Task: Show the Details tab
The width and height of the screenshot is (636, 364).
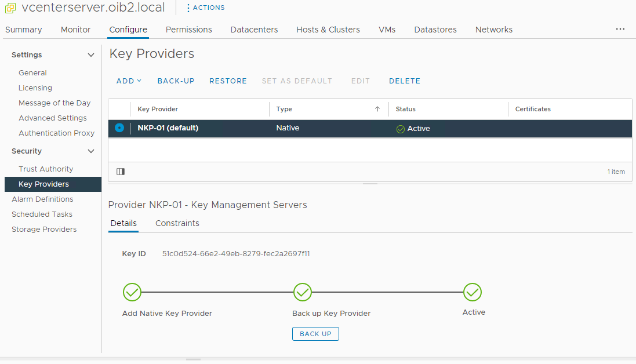Action: (x=123, y=223)
